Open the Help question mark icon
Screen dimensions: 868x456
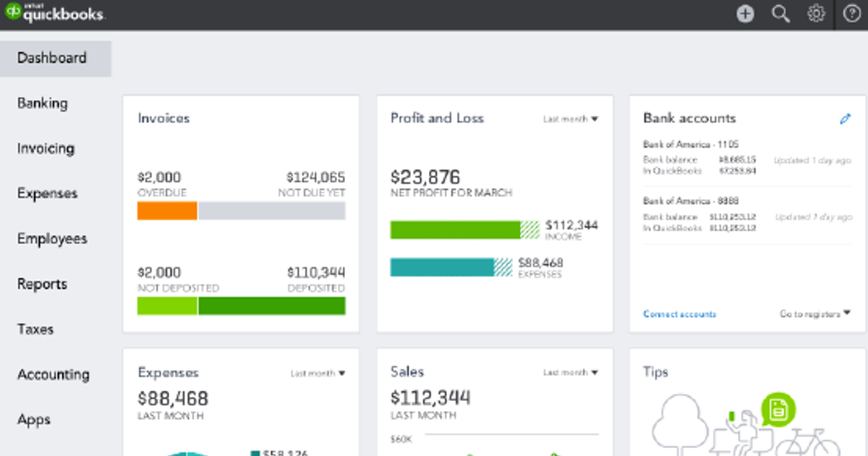tap(852, 14)
